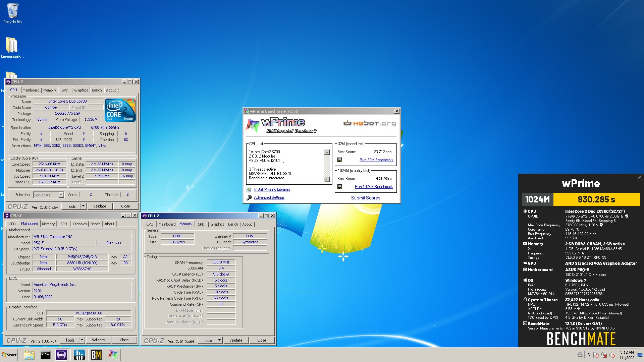
Task: Click Core Speed 2516.06 MHz value
Action: 49,164
